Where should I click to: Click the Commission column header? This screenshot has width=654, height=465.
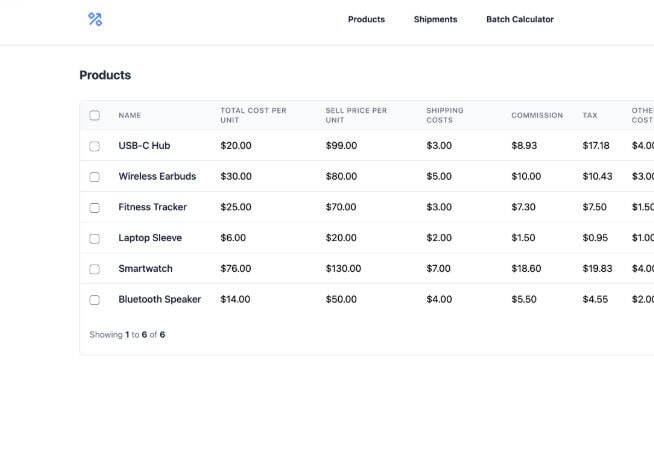pos(537,115)
